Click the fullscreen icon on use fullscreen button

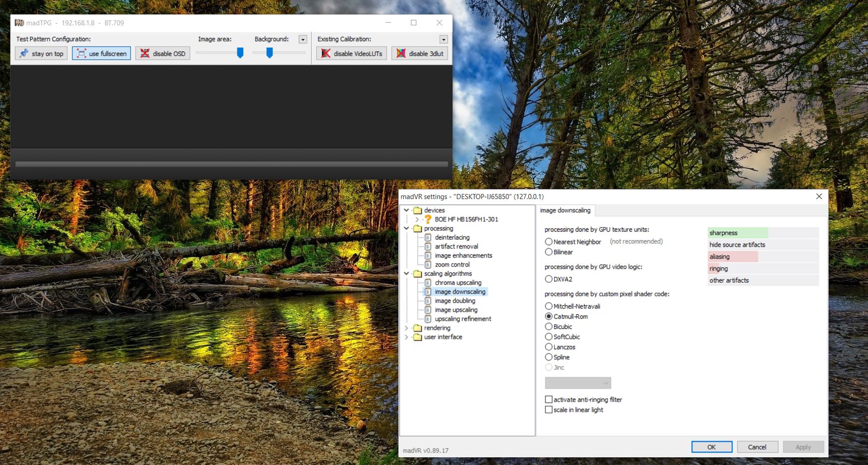pyautogui.click(x=81, y=54)
